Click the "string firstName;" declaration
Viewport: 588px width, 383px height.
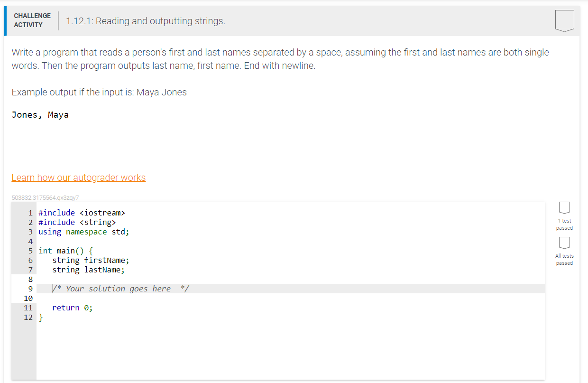91,260
